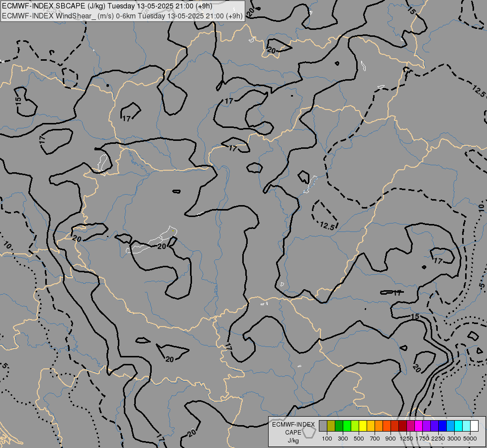Click the 2250 legend value
The height and width of the screenshot is (448, 487).
coord(438,439)
